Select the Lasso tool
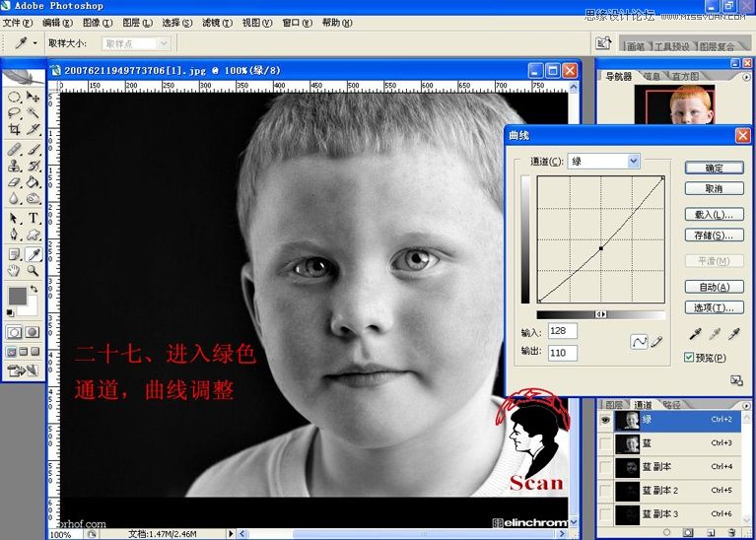Screen dimensions: 756x540 click(x=14, y=112)
